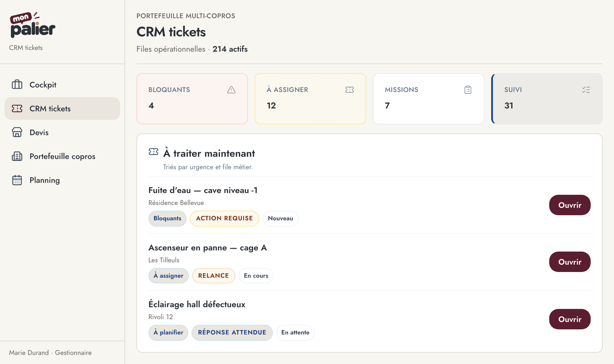Screen dimensions: 614x364
Task: Go to the Devis section
Action: [x=62, y=132]
